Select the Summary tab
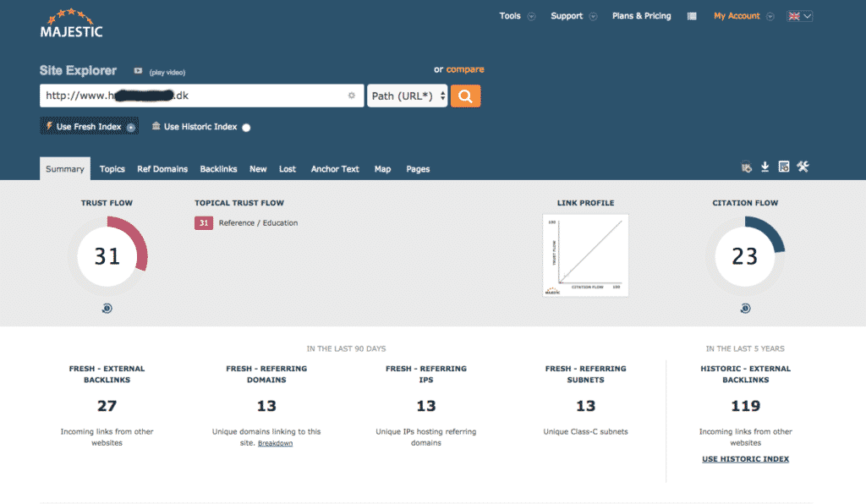 pyautogui.click(x=64, y=169)
